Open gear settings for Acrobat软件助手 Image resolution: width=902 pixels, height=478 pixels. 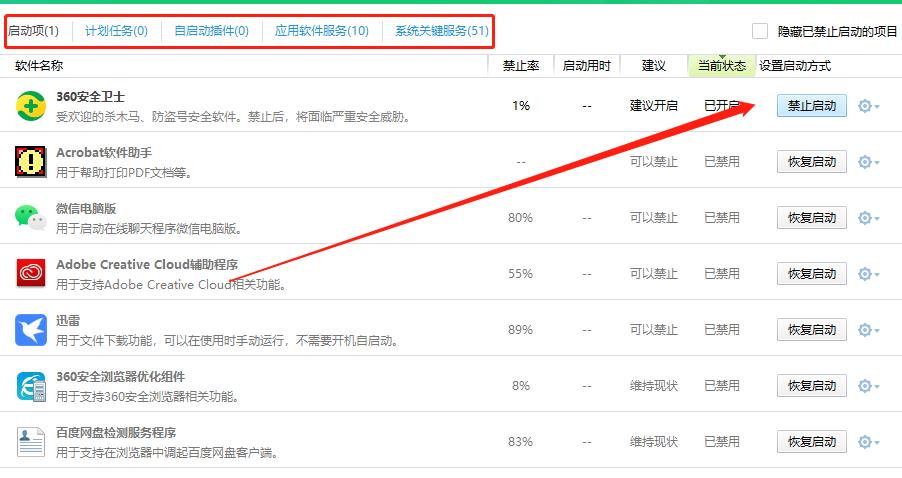point(868,162)
